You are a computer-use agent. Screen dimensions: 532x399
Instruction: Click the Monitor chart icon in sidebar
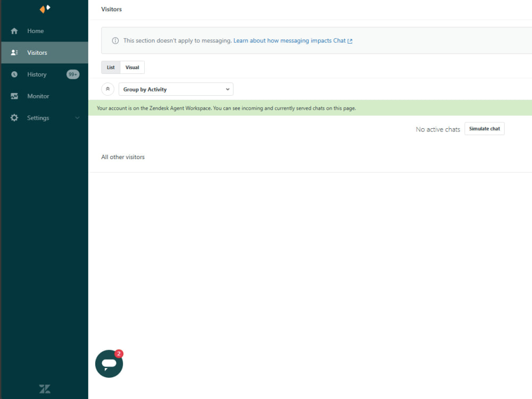pyautogui.click(x=14, y=96)
